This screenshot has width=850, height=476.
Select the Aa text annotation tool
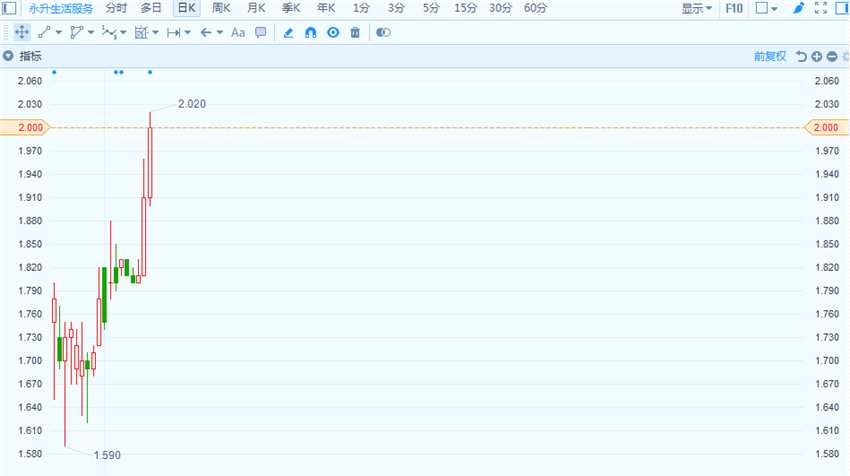pyautogui.click(x=237, y=33)
